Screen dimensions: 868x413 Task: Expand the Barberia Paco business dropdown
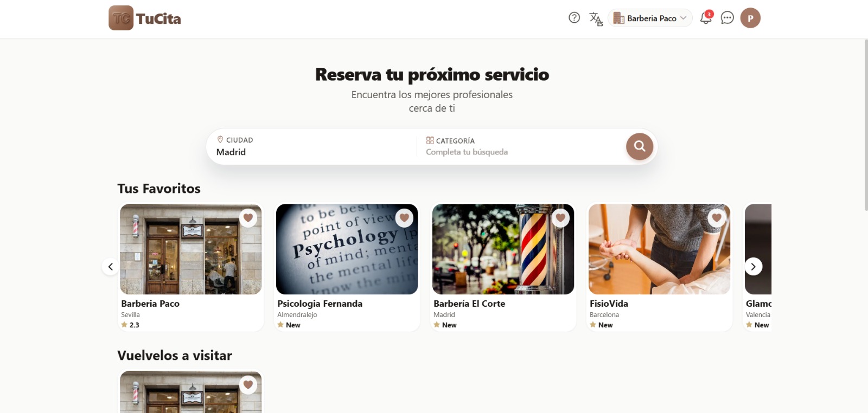(650, 18)
